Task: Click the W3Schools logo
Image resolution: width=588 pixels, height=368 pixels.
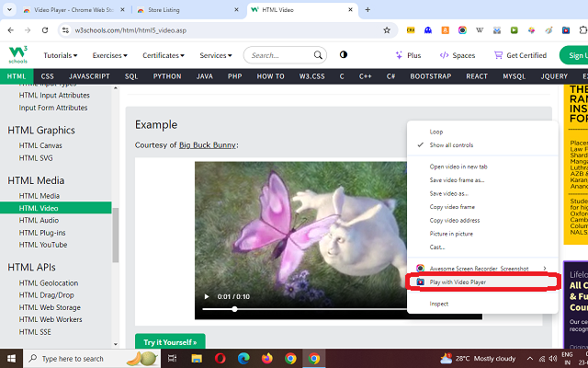Action: coord(18,54)
